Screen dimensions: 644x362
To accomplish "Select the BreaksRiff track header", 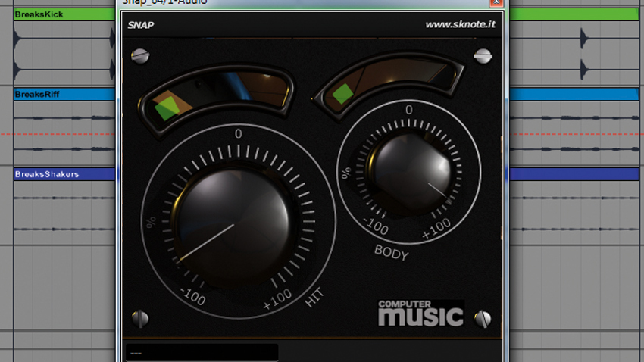I will point(64,95).
